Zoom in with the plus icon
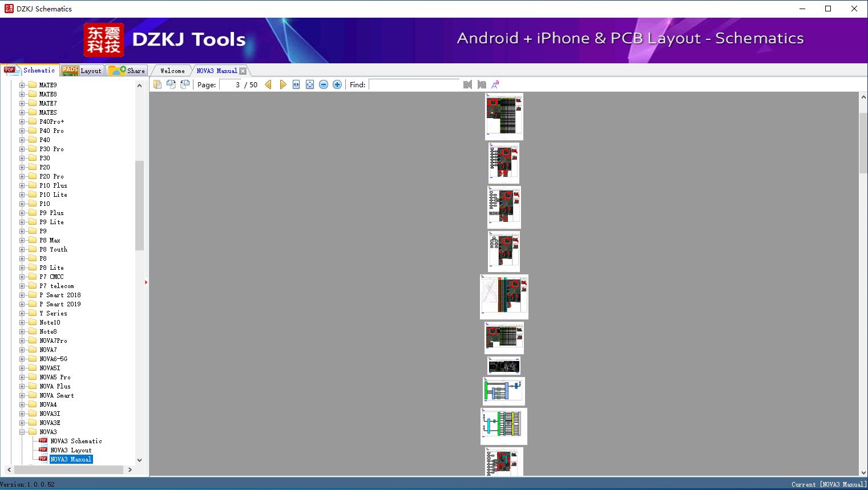 pos(337,84)
